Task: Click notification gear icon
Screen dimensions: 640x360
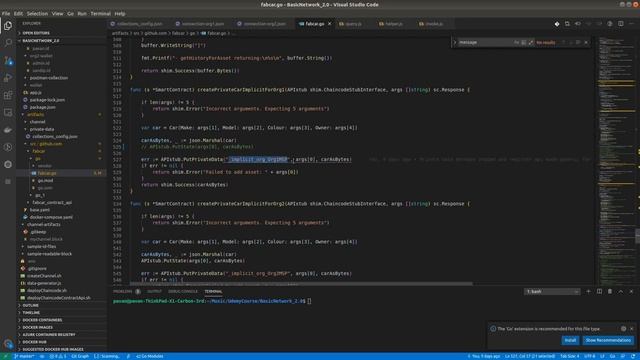Action: point(623,329)
